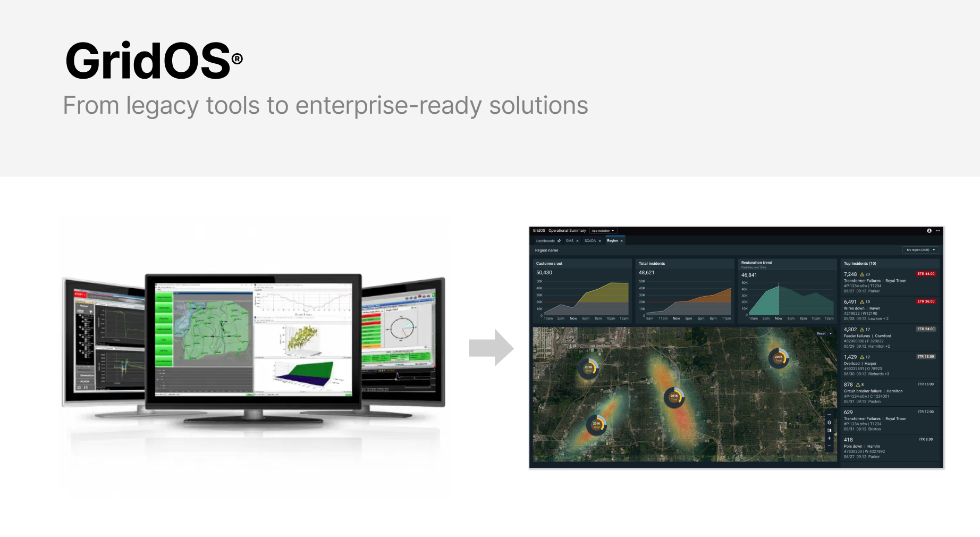Click the 46,841 restoration trend value

[749, 275]
